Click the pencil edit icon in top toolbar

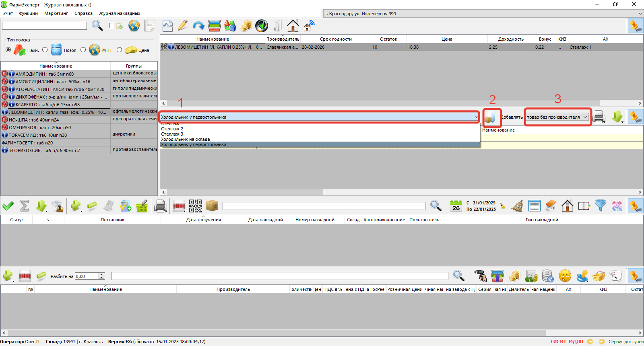[x=183, y=26]
